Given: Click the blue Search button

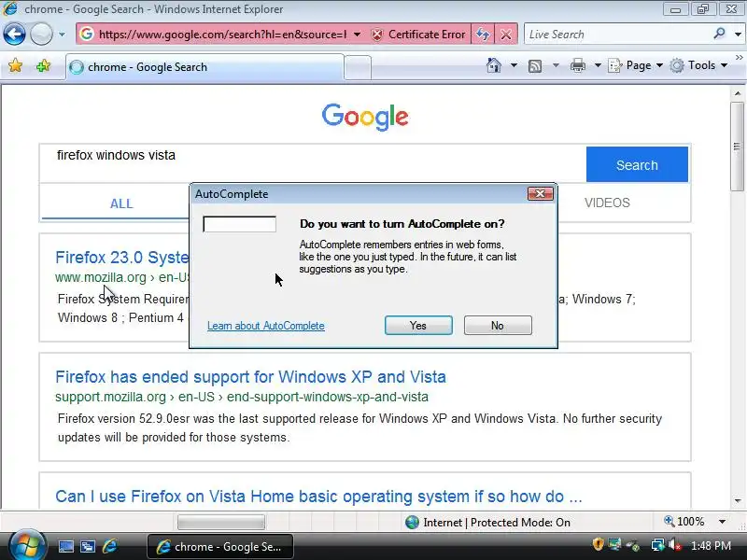Looking at the screenshot, I should point(637,165).
